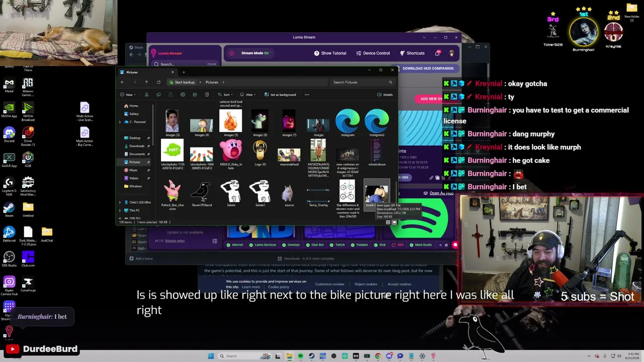This screenshot has width=644, height=362.
Task: Open the iCUE desktop shortcut
Action: click(28, 159)
